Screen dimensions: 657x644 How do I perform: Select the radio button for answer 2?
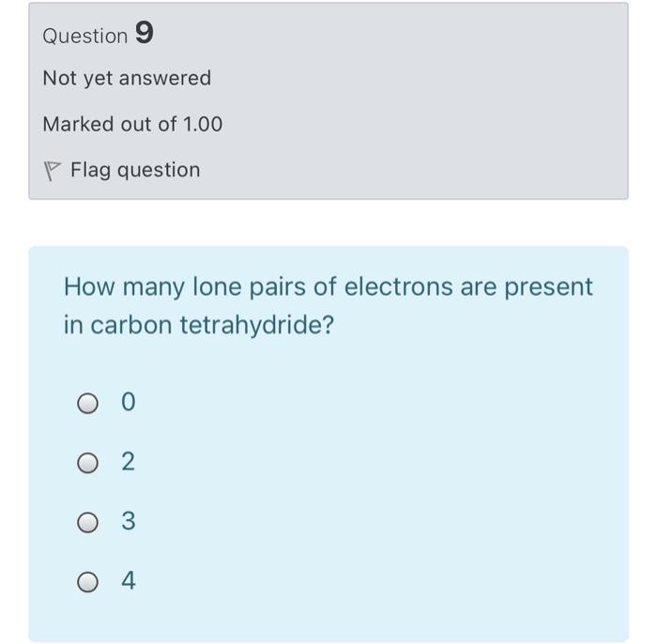coord(86,463)
